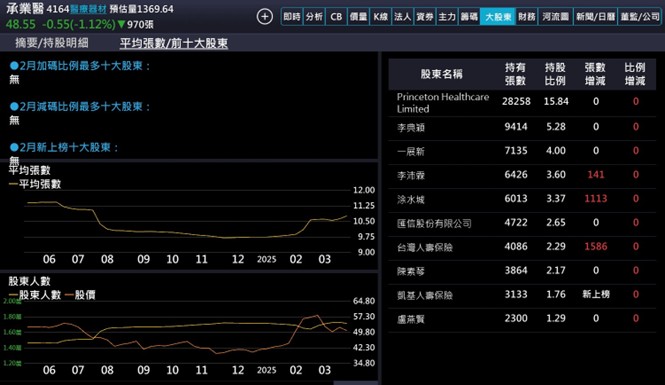This screenshot has height=385, width=665.
Task: Click the 承業醫 stock name
Action: 25,8
